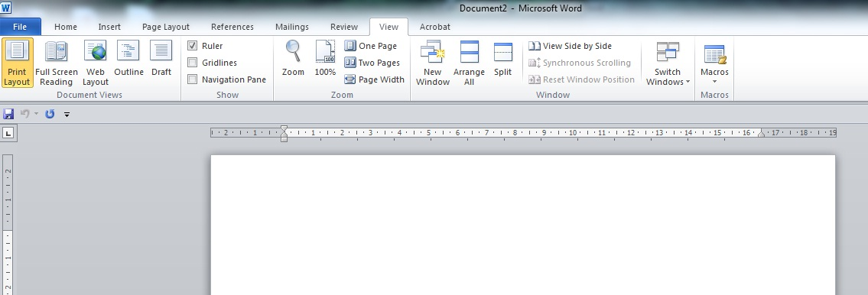Show One Page zoom
The image size is (868, 295).
371,46
